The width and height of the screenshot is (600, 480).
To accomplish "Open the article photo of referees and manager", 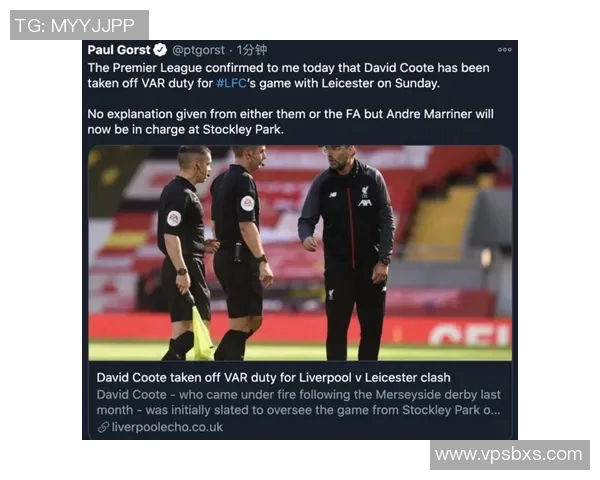I will (x=300, y=253).
